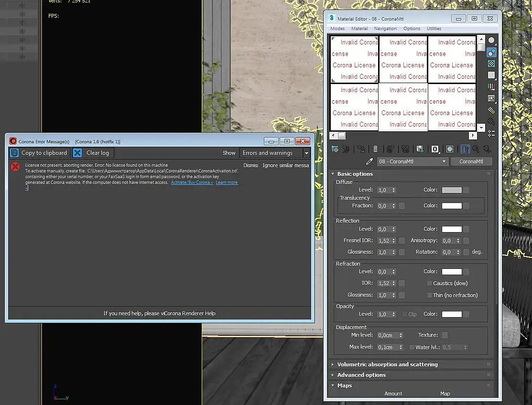
Task: Click red error icon in Corona log
Action: click(15, 167)
